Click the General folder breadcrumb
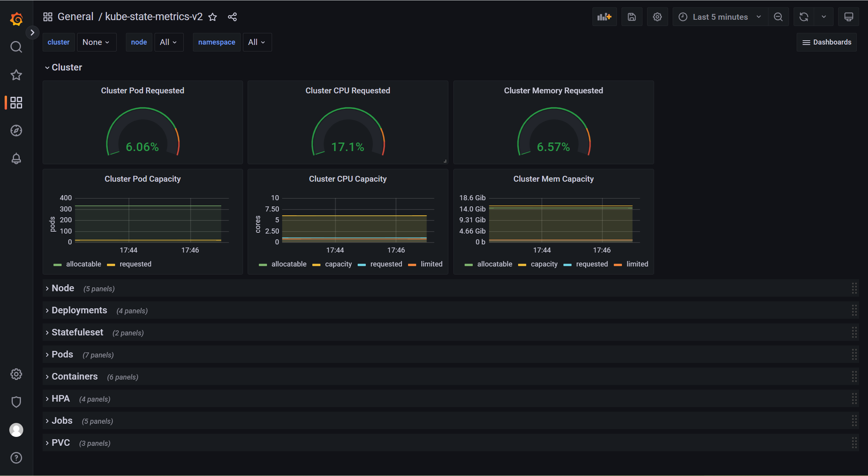868x476 pixels. click(76, 17)
